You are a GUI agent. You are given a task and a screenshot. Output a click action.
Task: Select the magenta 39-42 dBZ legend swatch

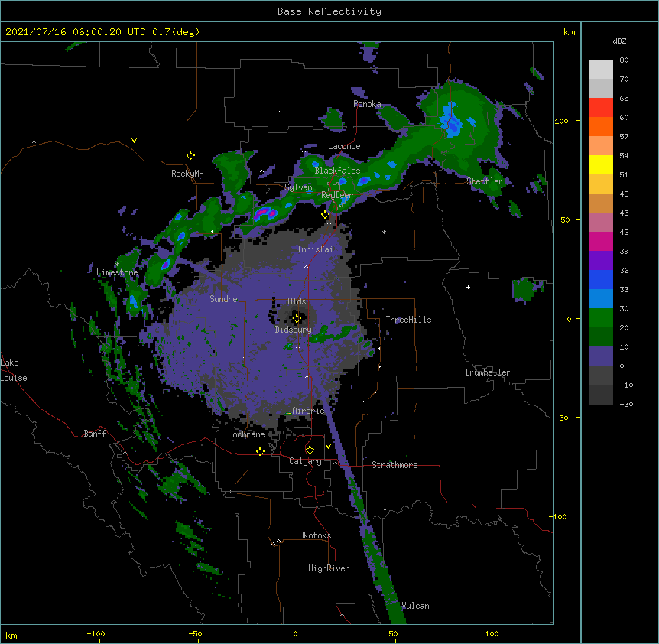coord(601,241)
